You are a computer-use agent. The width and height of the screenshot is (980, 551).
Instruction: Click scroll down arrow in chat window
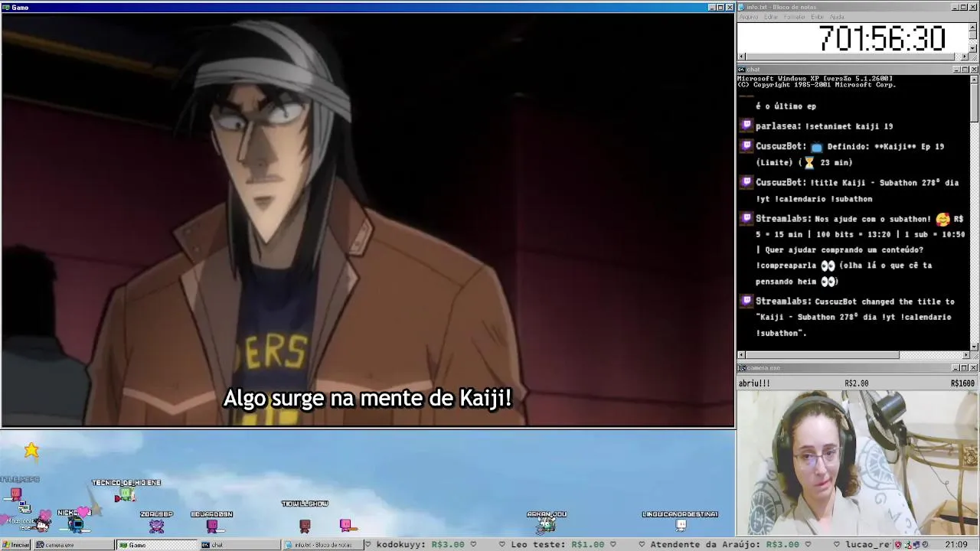[x=974, y=347]
